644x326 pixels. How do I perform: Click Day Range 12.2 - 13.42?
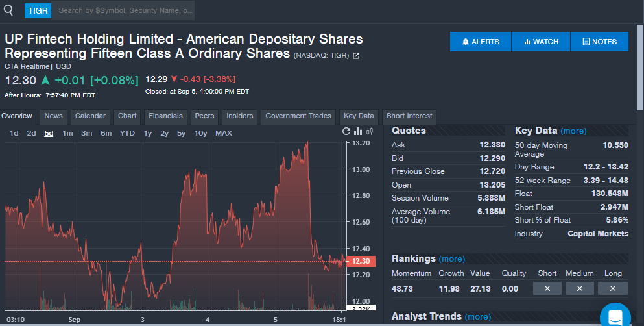click(606, 167)
